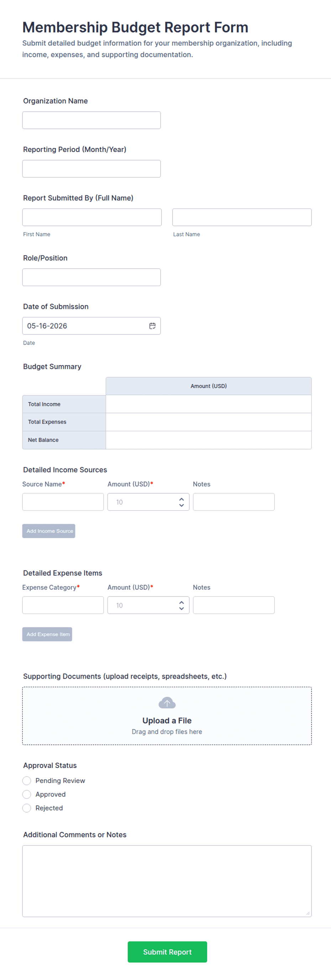
Task: Click the Add Income Source button
Action: point(49,531)
